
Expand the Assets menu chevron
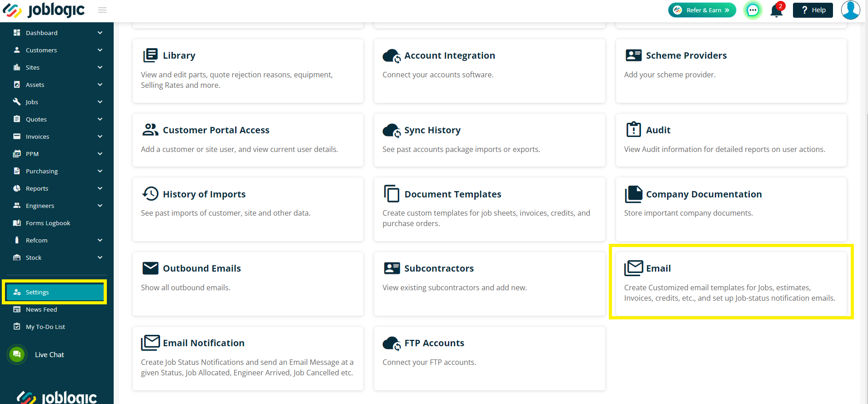[x=100, y=85]
